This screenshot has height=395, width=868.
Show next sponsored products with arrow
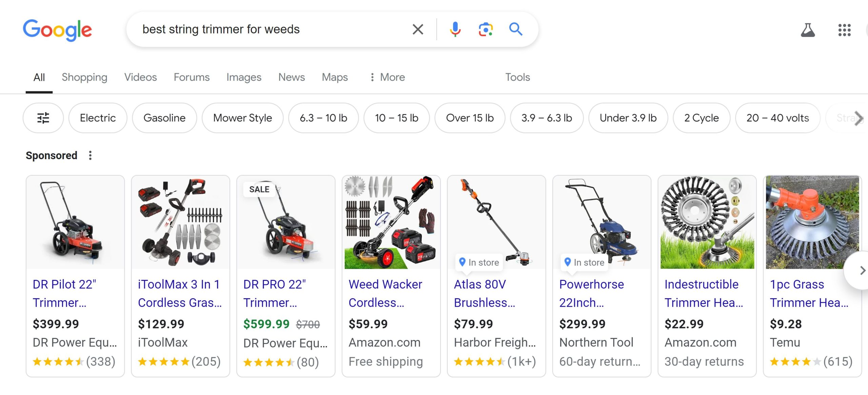pyautogui.click(x=862, y=270)
